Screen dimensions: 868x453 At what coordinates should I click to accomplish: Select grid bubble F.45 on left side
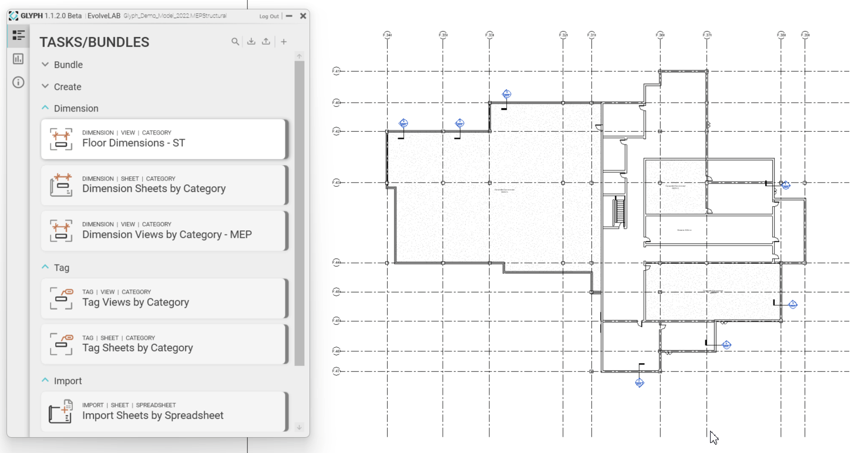[x=337, y=321]
